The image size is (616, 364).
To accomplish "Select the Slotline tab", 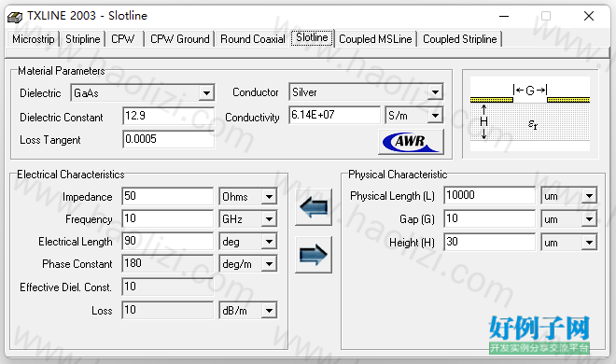I will (312, 37).
